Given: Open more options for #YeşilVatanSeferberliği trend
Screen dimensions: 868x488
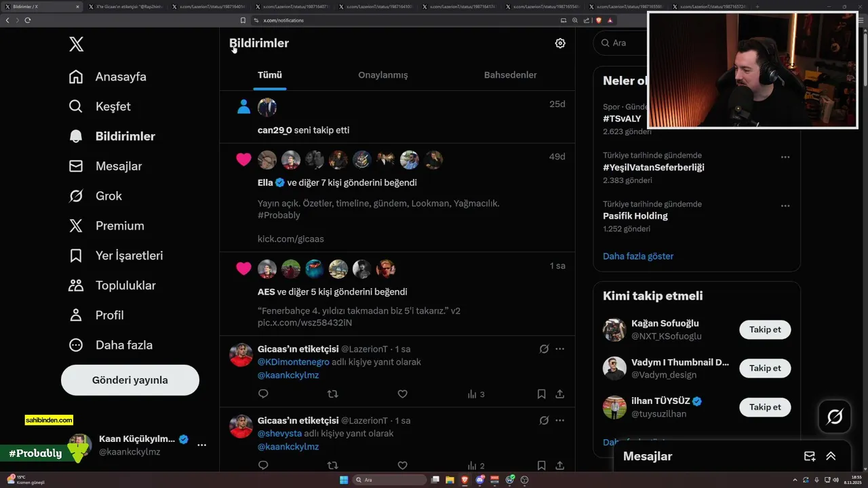Looking at the screenshot, I should pyautogui.click(x=785, y=157).
